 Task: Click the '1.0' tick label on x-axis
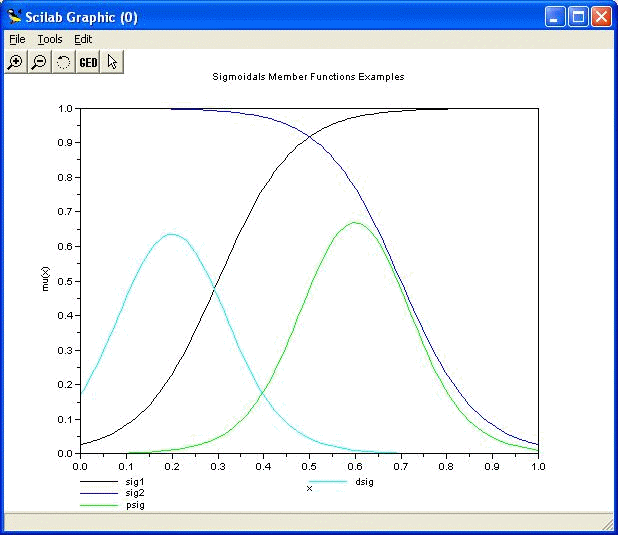538,467
